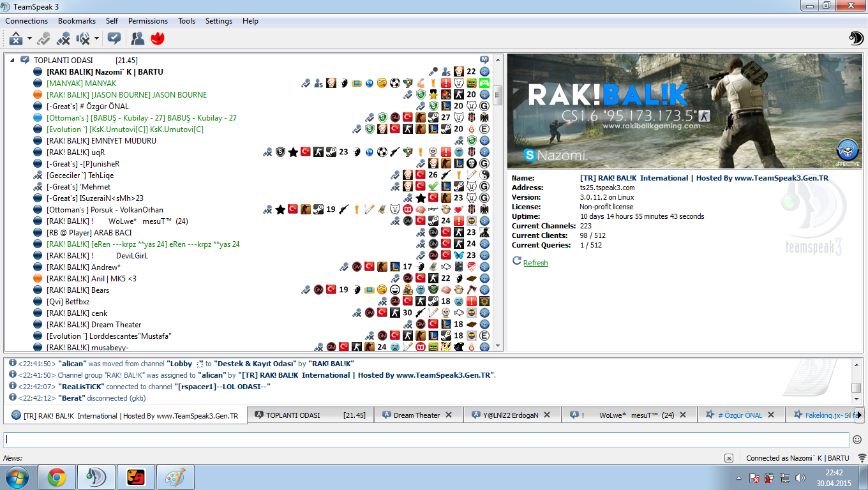868x490 pixels.
Task: Click the TOPLANTI ODASI channel chat icon
Action: 25,60
